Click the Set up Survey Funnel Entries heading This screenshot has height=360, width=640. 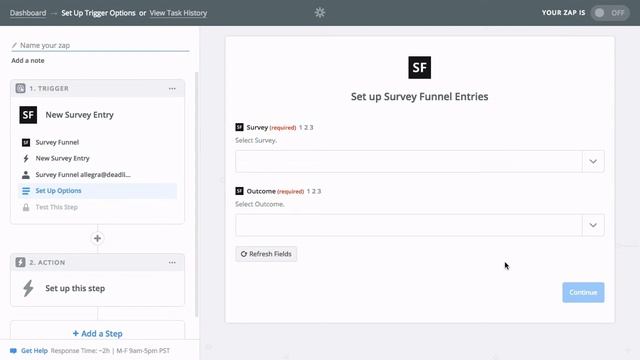pos(420,96)
